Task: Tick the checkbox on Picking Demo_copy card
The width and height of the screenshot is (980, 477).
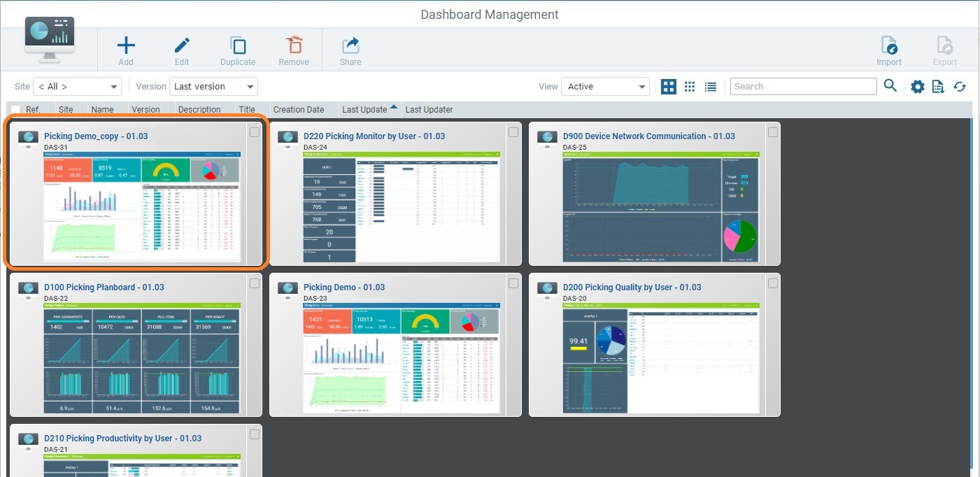Action: pos(255,131)
